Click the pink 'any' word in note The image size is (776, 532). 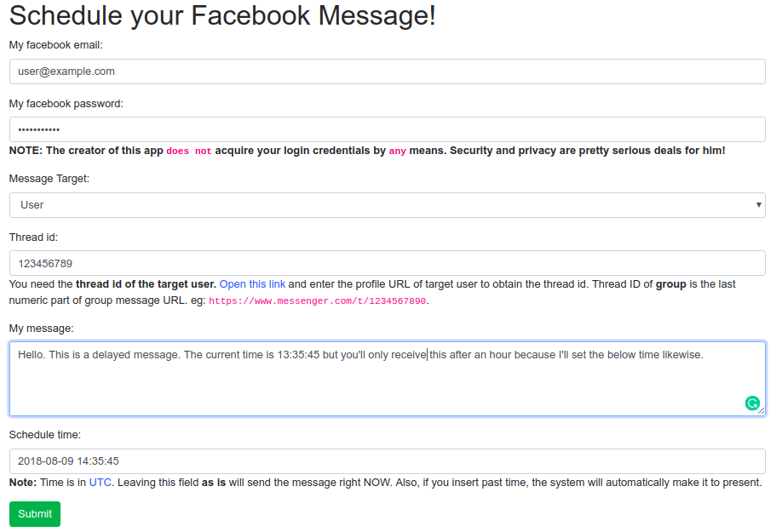click(x=398, y=152)
